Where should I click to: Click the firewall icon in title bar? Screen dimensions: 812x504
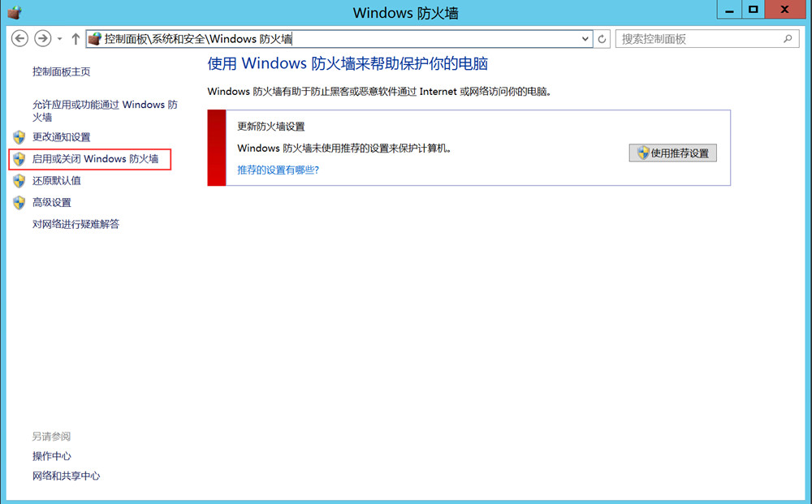pyautogui.click(x=14, y=12)
